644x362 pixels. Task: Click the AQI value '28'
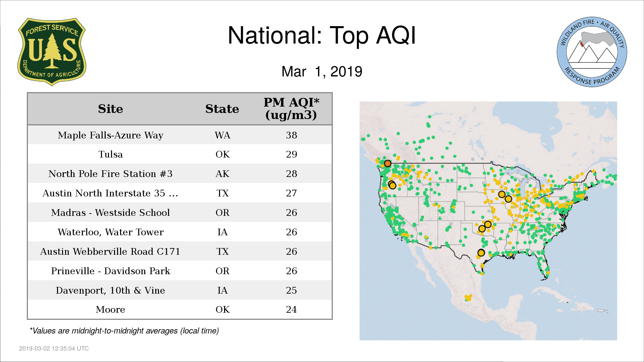pyautogui.click(x=291, y=174)
